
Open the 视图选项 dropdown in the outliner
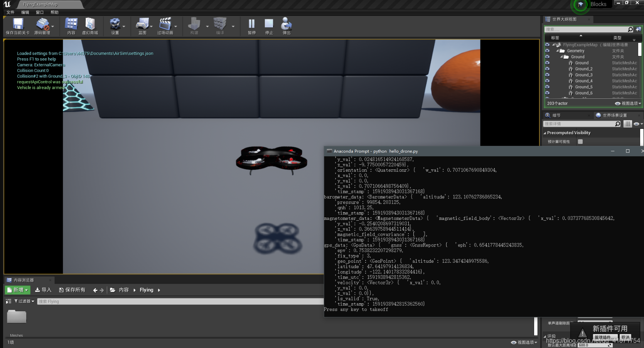628,103
